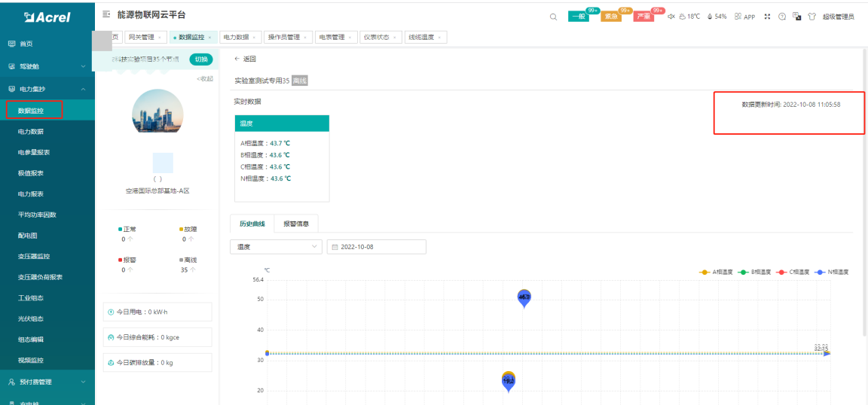This screenshot has width=868, height=405.
Task: Collapse sidebar using hamburger menu icon
Action: (x=106, y=15)
